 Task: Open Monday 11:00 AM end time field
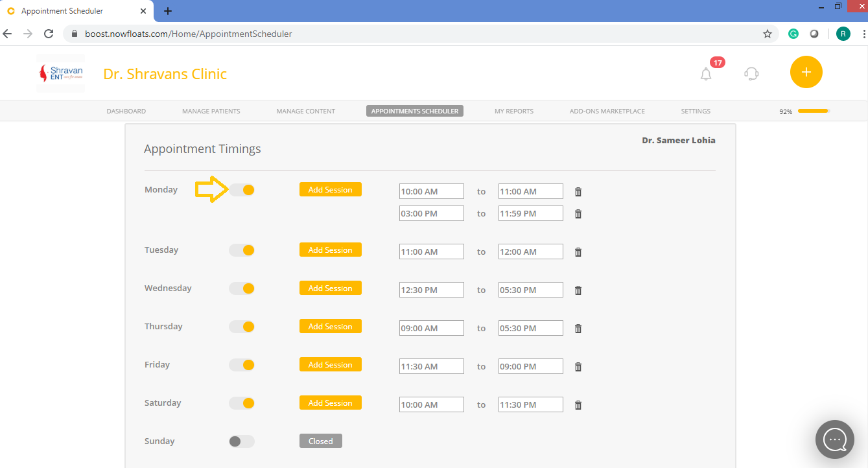click(x=531, y=191)
